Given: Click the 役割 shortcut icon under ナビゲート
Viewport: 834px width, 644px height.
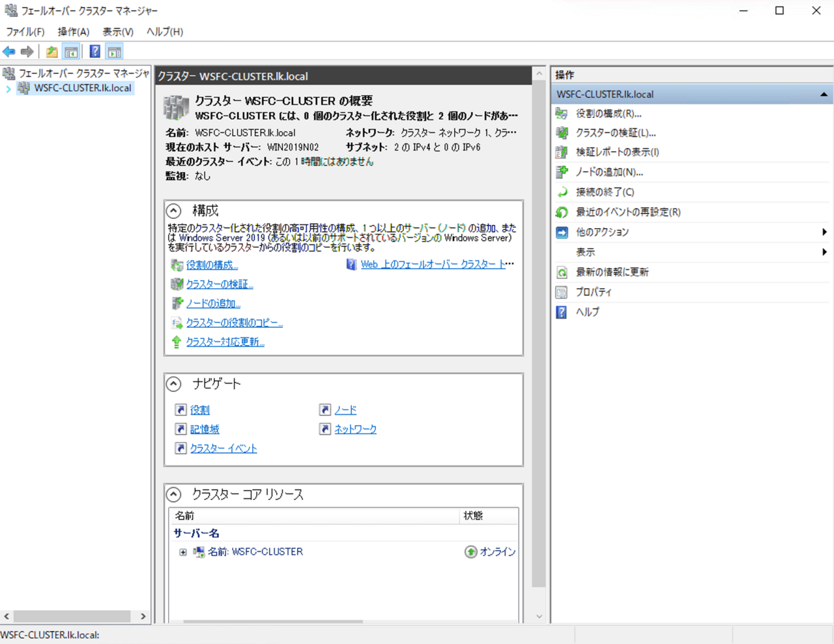Looking at the screenshot, I should 181,409.
